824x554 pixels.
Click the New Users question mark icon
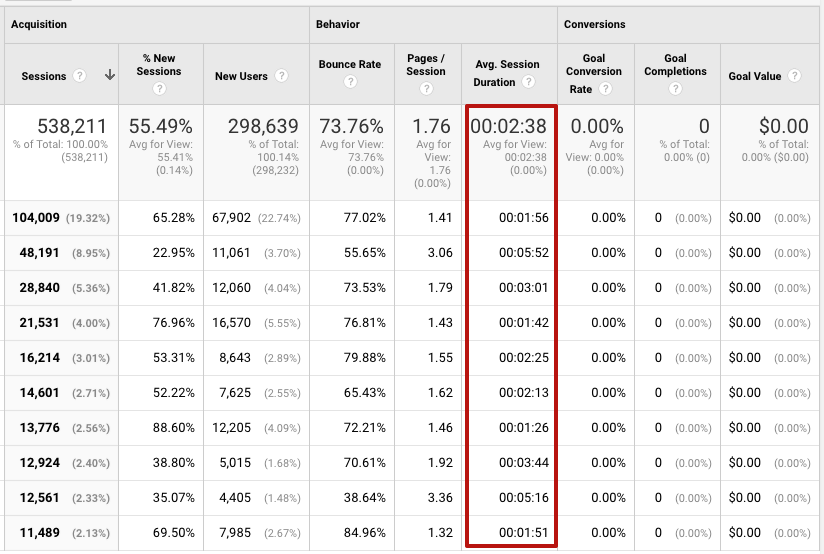281,76
